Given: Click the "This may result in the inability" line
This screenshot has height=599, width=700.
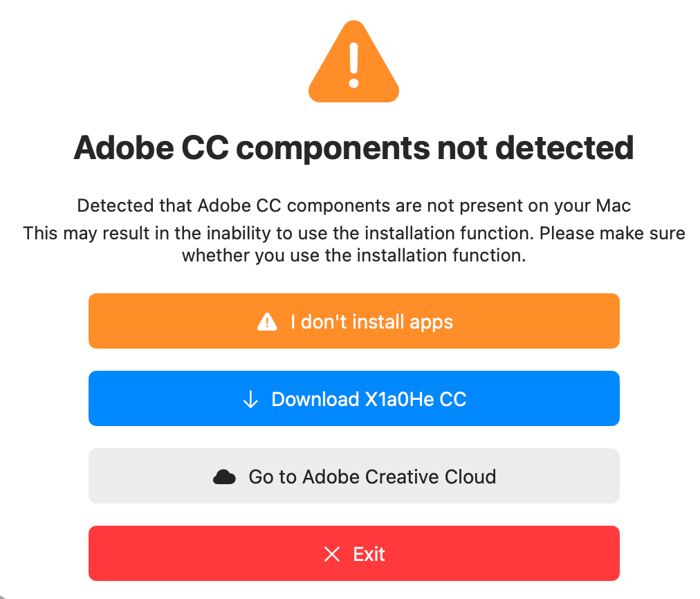Looking at the screenshot, I should coord(353,232).
